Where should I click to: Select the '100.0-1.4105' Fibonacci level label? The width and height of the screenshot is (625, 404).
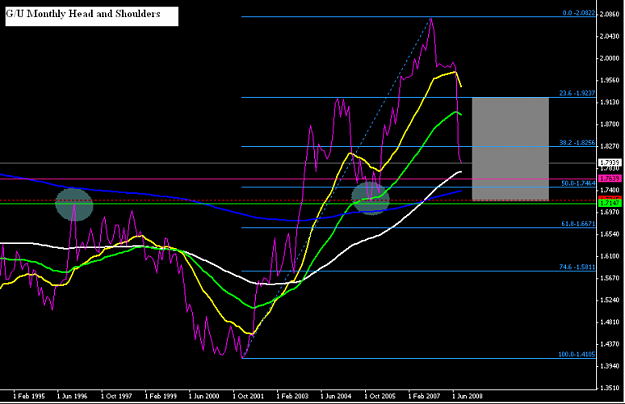point(577,354)
